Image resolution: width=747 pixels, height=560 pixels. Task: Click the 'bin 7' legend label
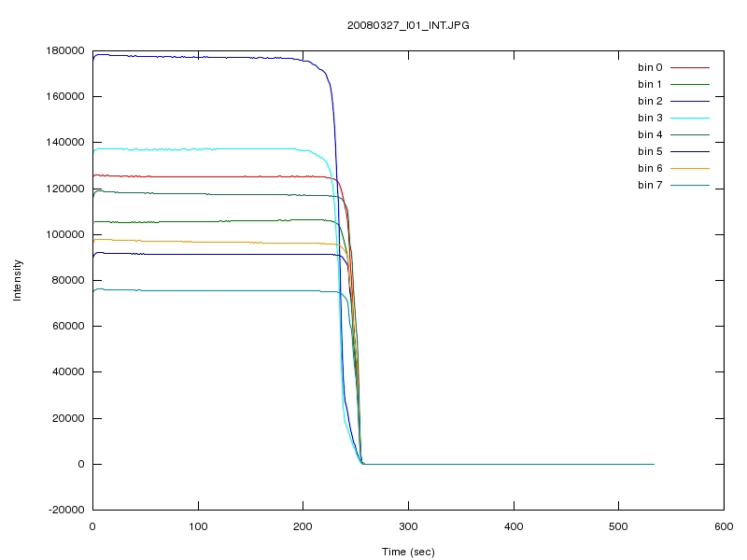(650, 185)
